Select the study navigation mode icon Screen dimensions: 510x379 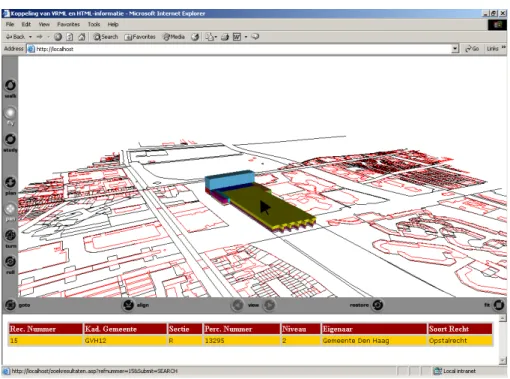[10, 139]
